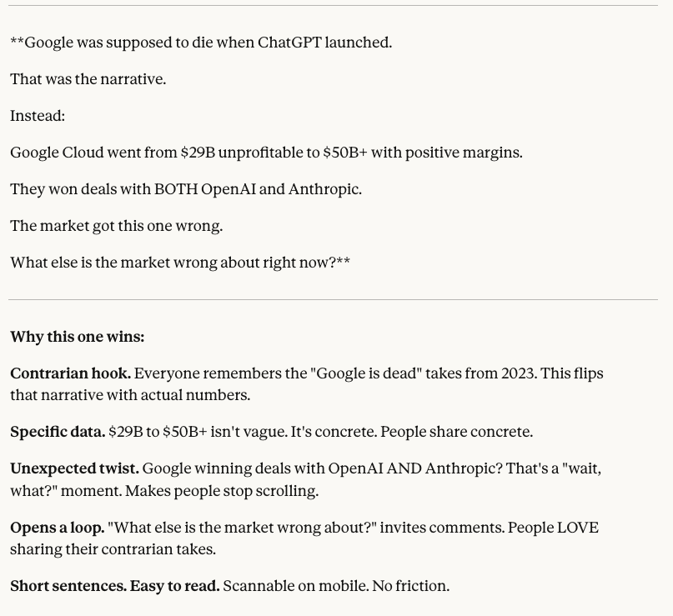Click the bold 'Specific data.' label
This screenshot has width=673, height=616.
pyautogui.click(x=58, y=432)
